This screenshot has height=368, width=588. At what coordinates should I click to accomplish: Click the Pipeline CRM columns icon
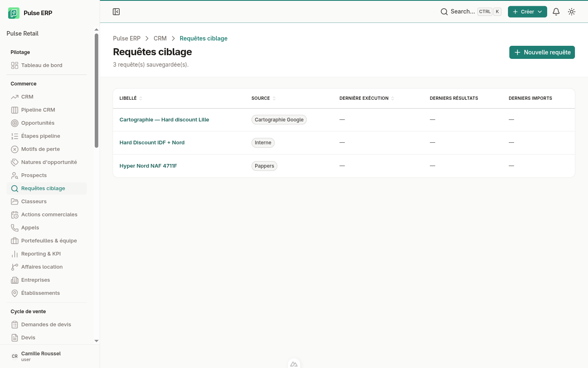point(15,110)
